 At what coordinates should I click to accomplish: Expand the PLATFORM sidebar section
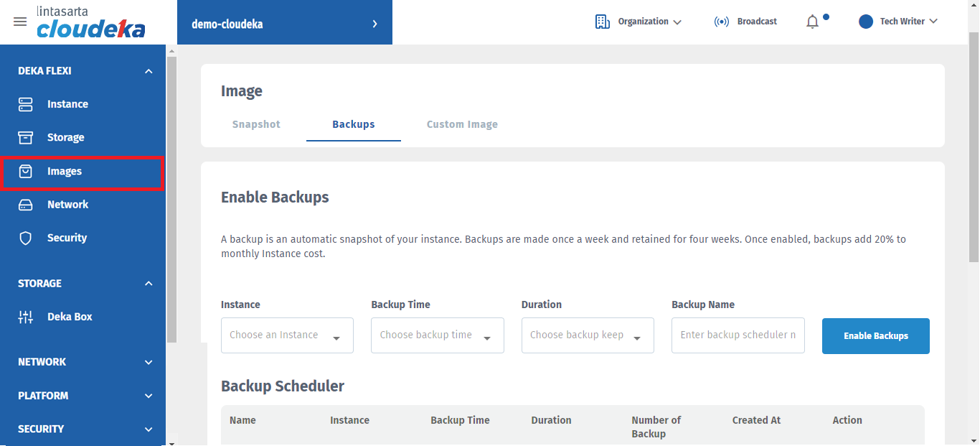click(149, 396)
